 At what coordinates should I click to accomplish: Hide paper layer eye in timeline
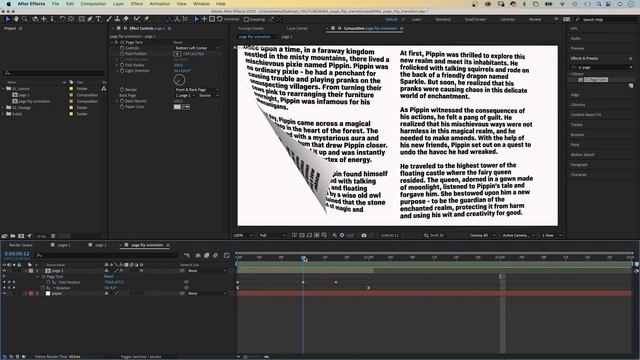tap(4, 293)
